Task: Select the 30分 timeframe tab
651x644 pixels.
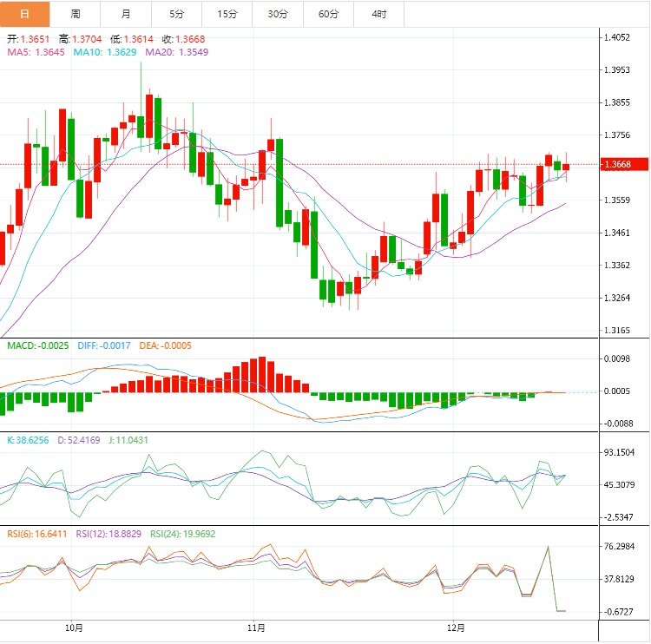Action: [x=278, y=14]
